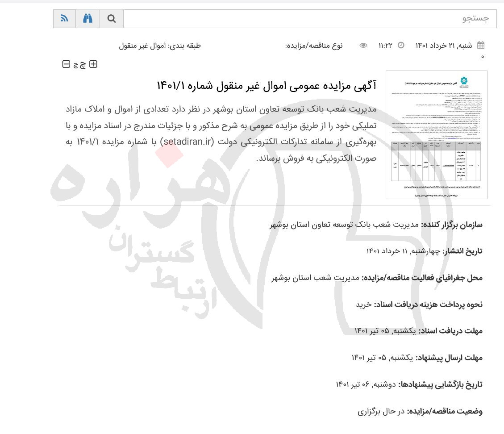Click the bid opening date دوشنبه, ۰۶ تیر
504x434 pixels.
[x=366, y=384]
